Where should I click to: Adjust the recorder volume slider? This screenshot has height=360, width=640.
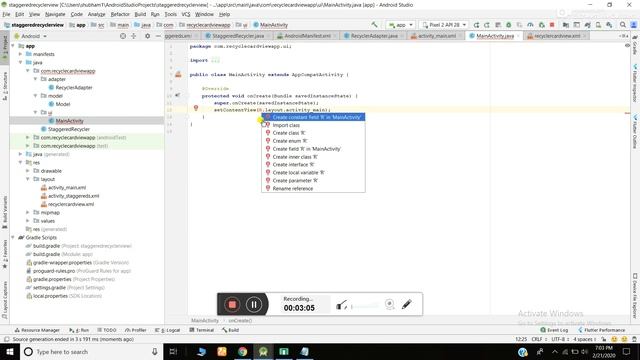click(364, 305)
